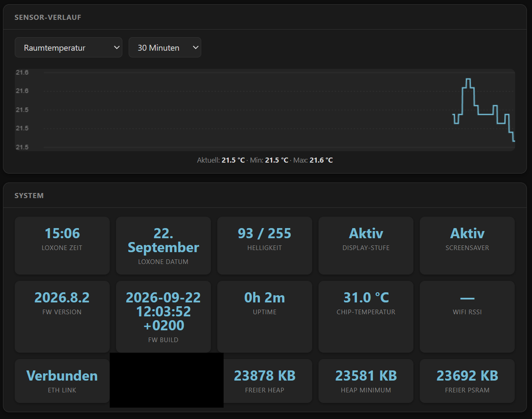Viewport: 532px width, 419px height.
Task: Click the 23878 KB Freier Heap value
Action: point(265,375)
